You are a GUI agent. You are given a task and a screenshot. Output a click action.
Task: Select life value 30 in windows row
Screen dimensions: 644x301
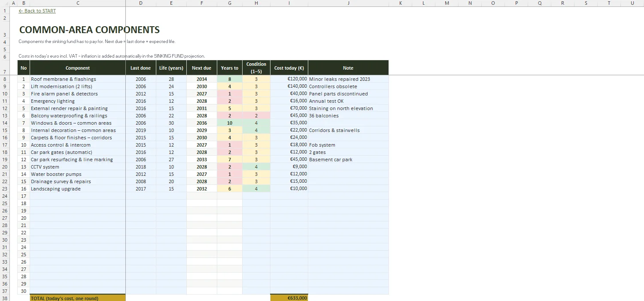click(x=171, y=123)
